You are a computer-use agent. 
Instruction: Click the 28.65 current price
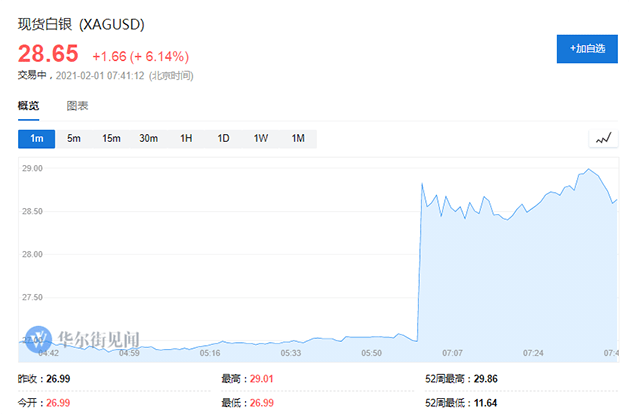(48, 54)
